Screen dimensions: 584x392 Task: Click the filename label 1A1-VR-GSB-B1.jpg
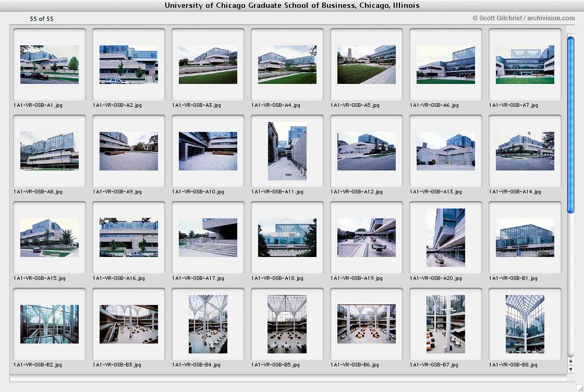513,278
